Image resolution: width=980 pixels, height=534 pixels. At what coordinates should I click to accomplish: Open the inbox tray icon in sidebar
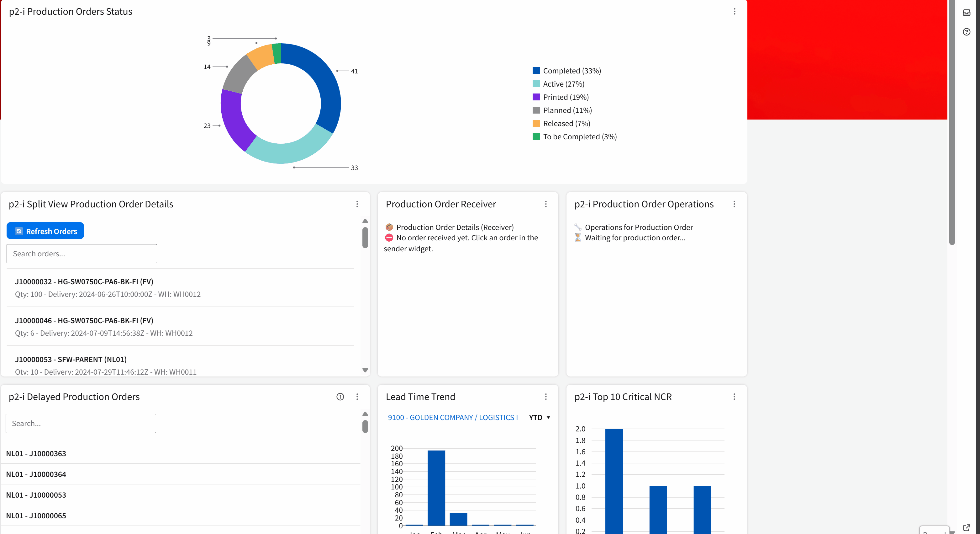pos(966,13)
